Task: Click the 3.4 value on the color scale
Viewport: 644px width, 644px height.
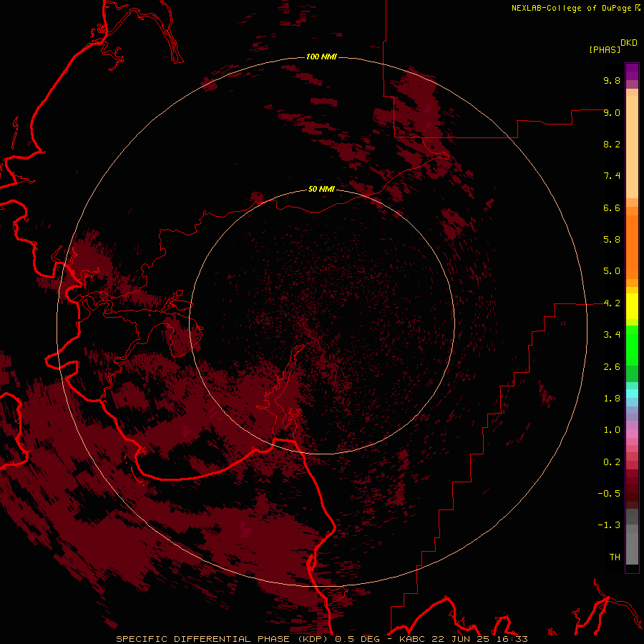Action: pyautogui.click(x=612, y=335)
